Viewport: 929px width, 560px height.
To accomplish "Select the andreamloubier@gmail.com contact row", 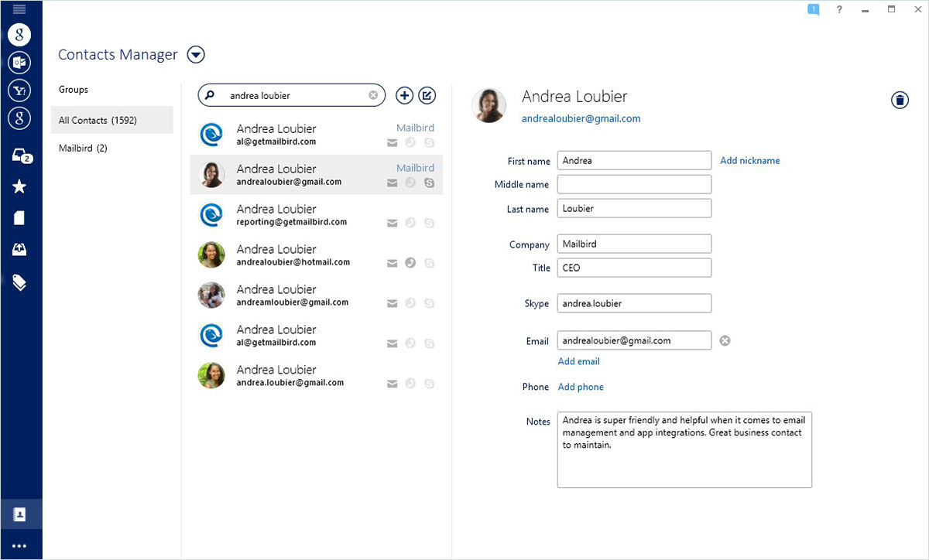I will [x=317, y=295].
